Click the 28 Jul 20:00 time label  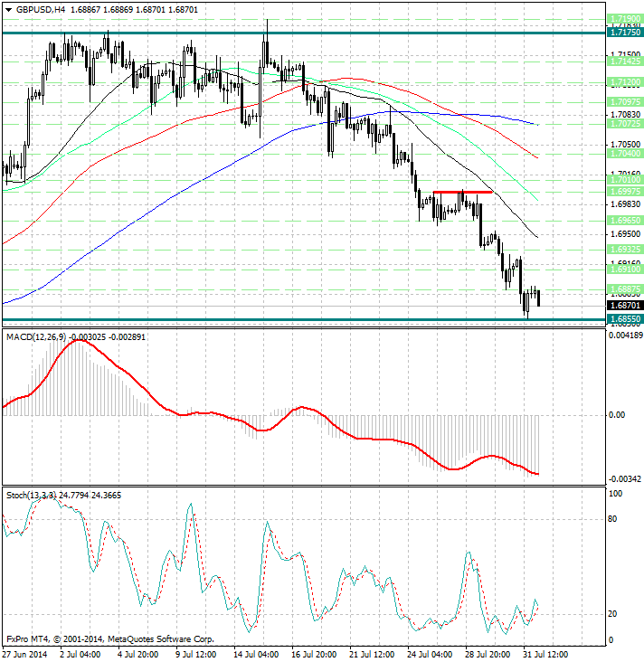(x=488, y=655)
